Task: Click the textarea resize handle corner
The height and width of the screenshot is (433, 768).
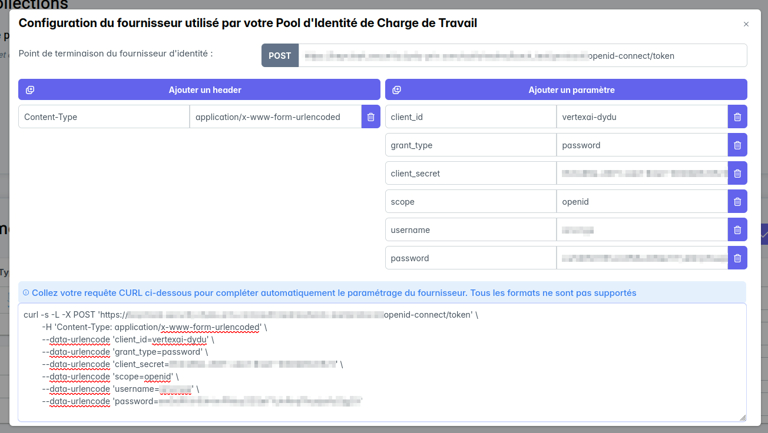Action: pyautogui.click(x=742, y=417)
